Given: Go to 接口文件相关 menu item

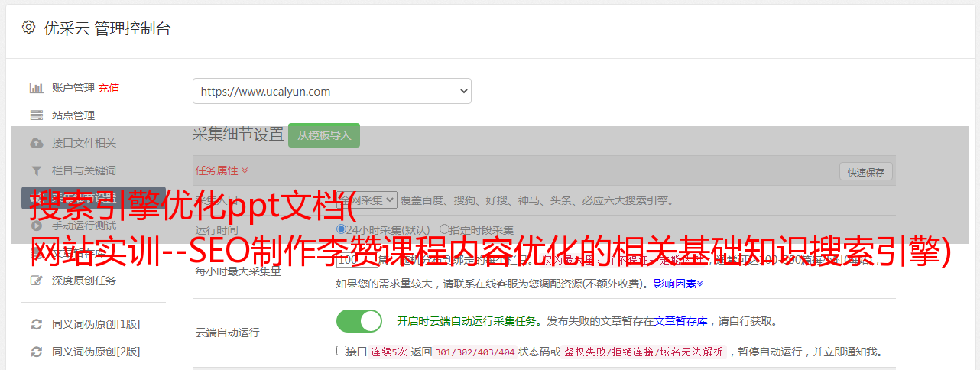Looking at the screenshot, I should [84, 143].
